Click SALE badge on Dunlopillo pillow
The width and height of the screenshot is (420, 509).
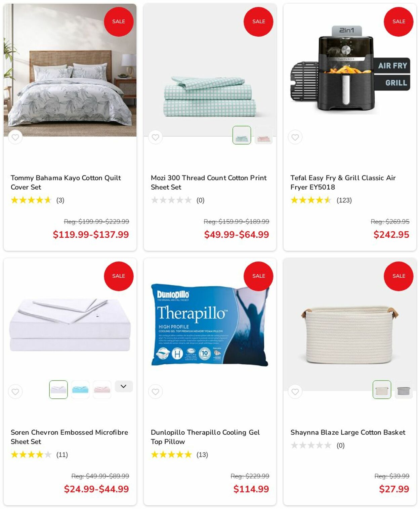pyautogui.click(x=258, y=276)
